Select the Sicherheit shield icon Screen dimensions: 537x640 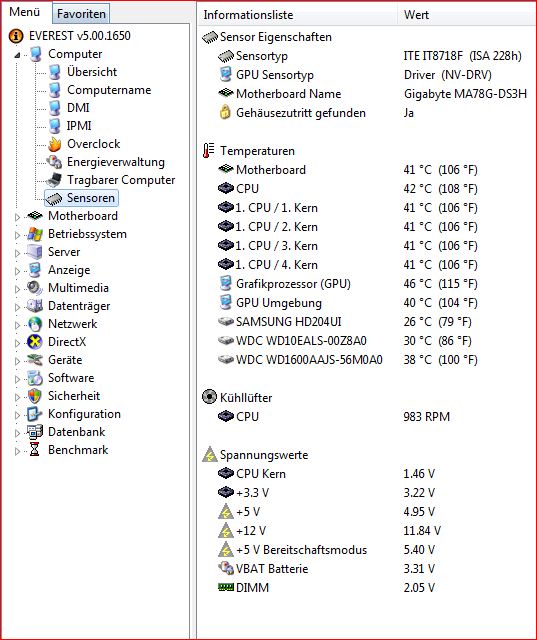pos(35,396)
